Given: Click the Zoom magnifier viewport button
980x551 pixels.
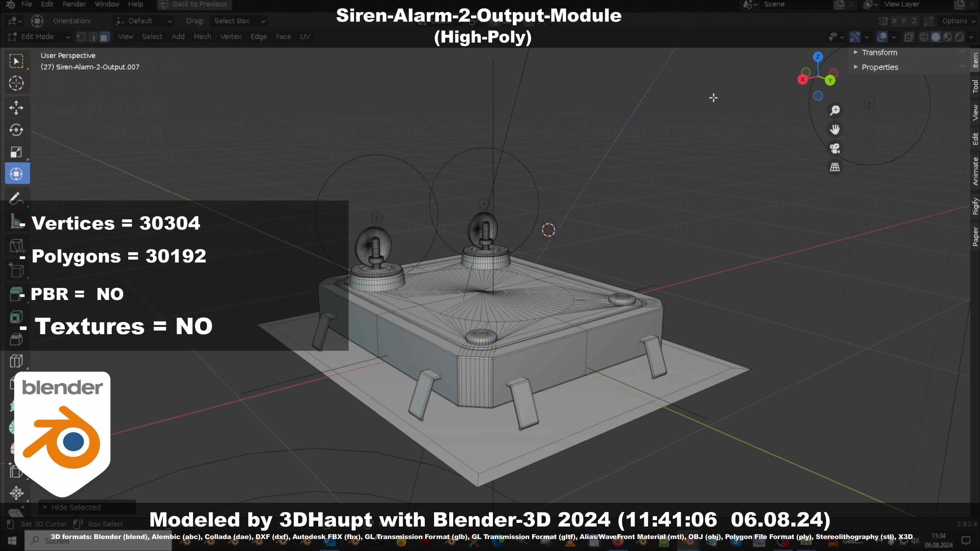Looking at the screenshot, I should click(835, 110).
